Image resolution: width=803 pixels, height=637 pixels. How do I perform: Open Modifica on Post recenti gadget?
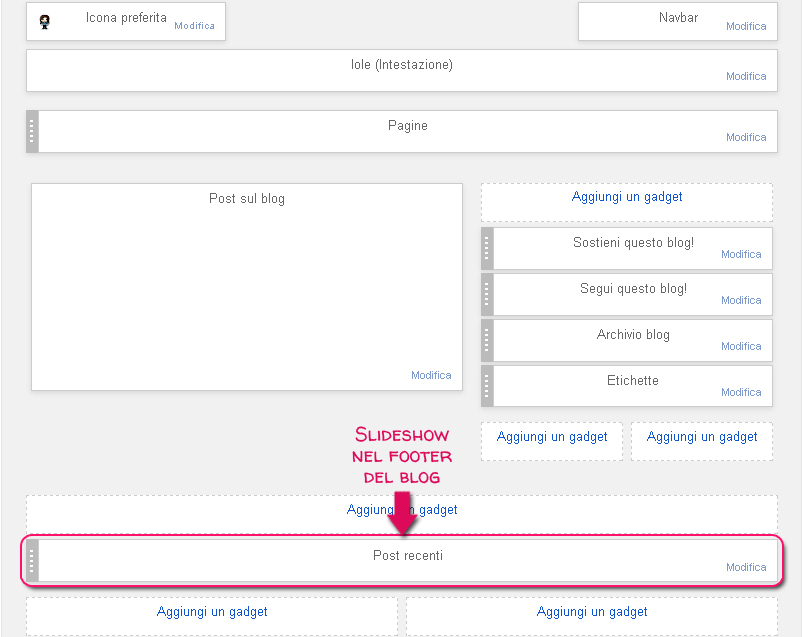(746, 568)
